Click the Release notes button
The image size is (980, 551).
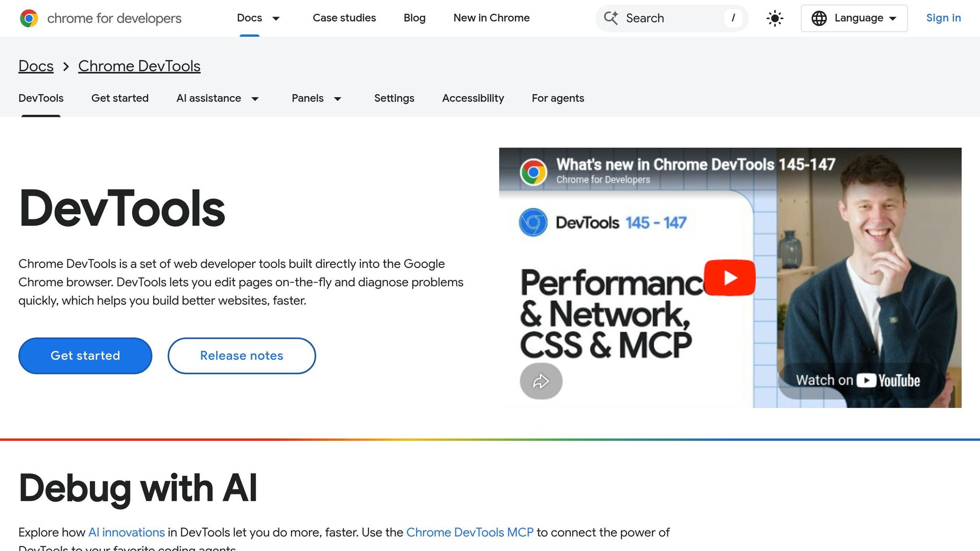242,355
